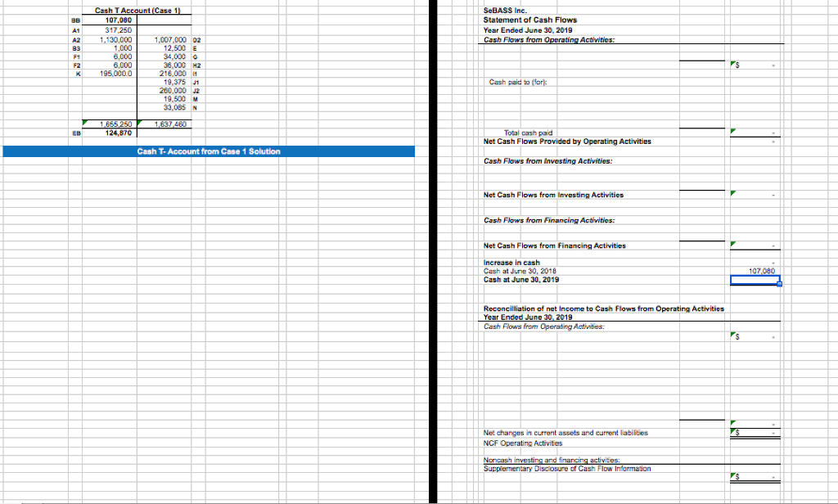Click the "Statement of Cash Flows" heading
Screen dimensions: 838x504
[x=530, y=20]
